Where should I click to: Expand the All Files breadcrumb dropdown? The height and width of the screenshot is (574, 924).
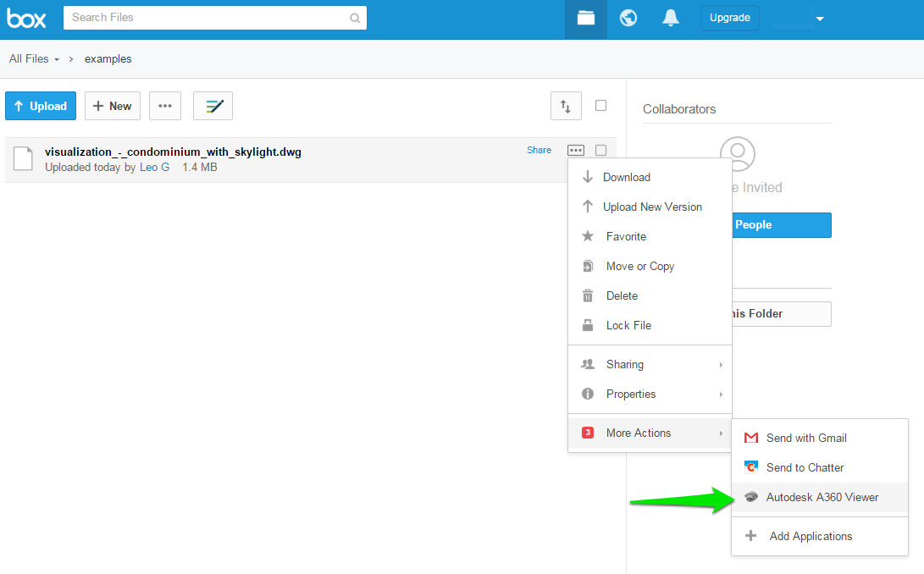[x=57, y=59]
